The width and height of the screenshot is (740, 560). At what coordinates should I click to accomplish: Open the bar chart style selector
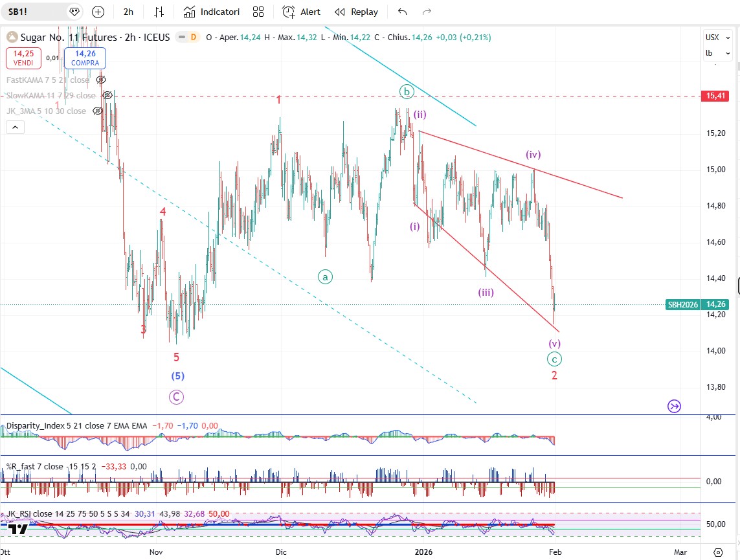click(159, 12)
